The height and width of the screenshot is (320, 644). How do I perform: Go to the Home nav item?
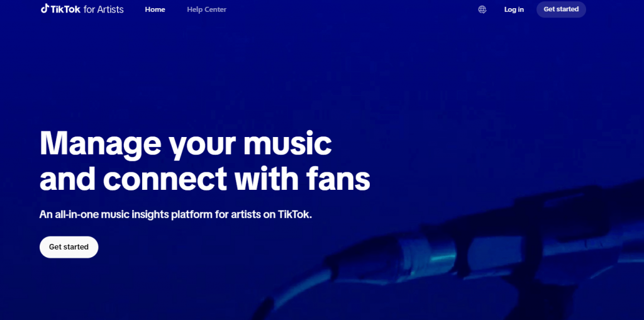point(155,9)
